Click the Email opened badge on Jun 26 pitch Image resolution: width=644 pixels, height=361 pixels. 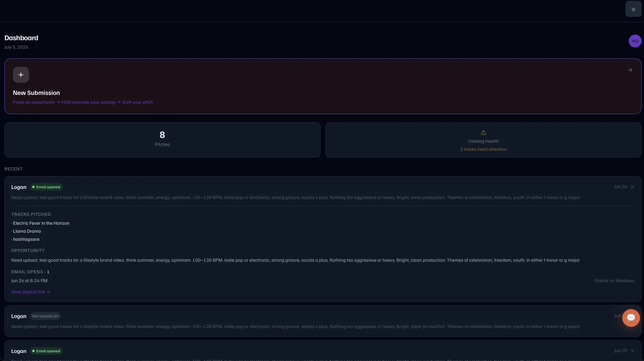(46, 187)
